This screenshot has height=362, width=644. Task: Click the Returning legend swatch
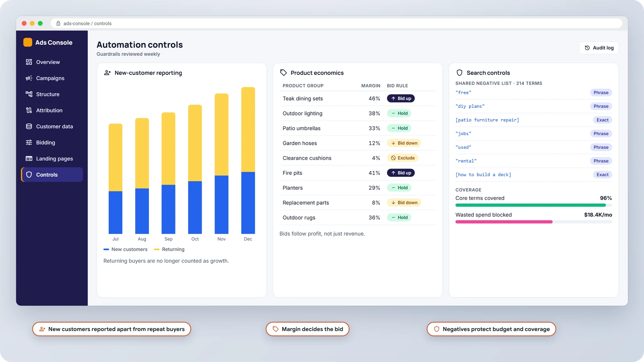[x=157, y=249]
